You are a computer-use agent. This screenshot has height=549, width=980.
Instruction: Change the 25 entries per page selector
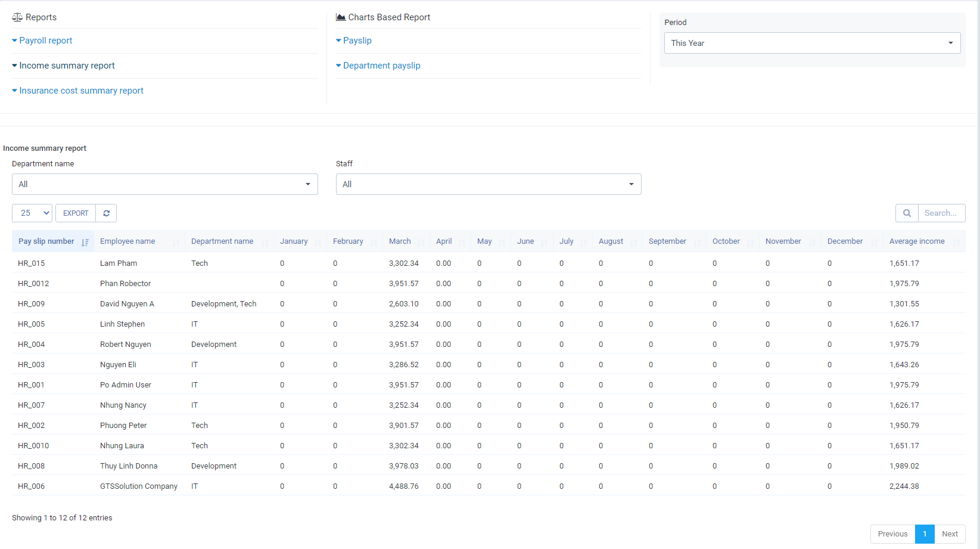pyautogui.click(x=32, y=213)
